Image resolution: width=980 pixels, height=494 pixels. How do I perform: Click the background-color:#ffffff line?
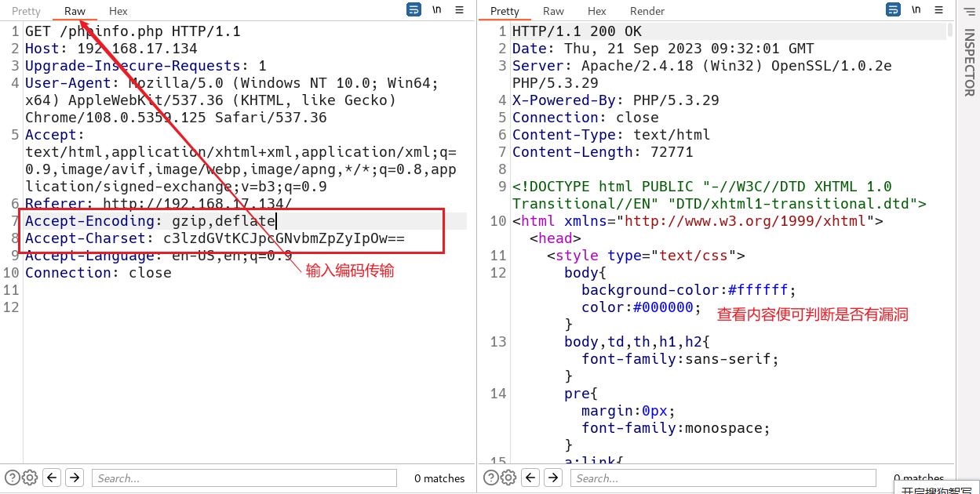click(689, 290)
